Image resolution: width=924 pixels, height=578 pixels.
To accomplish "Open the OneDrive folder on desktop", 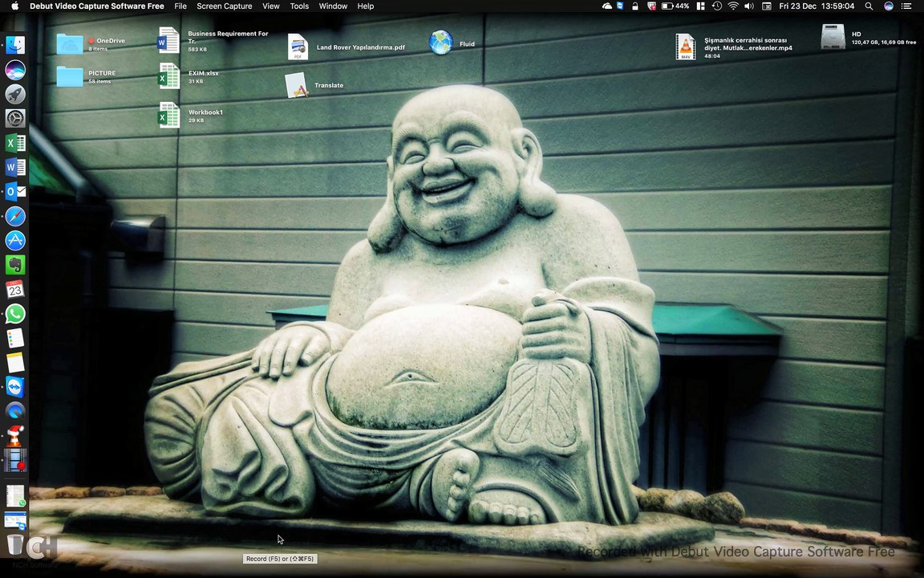I will click(x=70, y=43).
